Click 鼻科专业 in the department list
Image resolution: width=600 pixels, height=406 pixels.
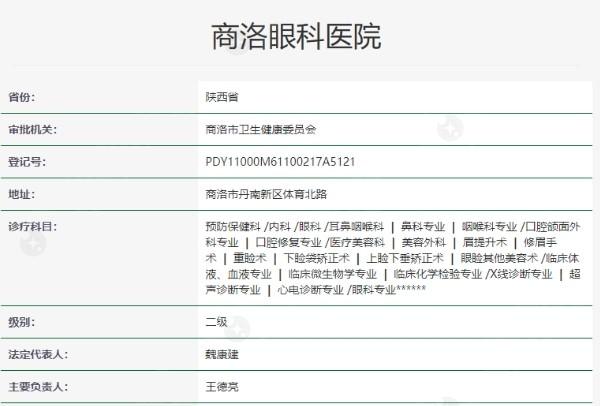(423, 227)
